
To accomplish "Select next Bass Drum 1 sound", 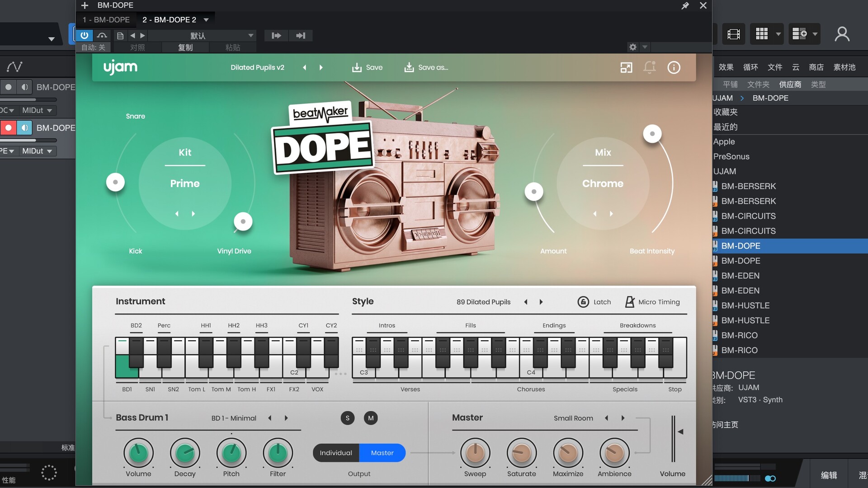I will tap(286, 418).
